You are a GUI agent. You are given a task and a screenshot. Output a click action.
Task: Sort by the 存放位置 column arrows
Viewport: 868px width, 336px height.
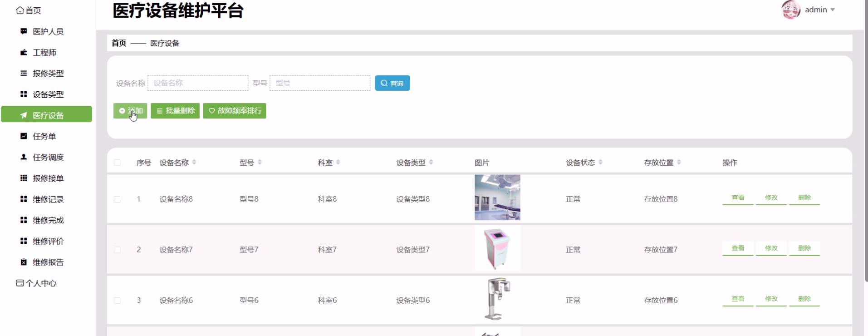679,162
